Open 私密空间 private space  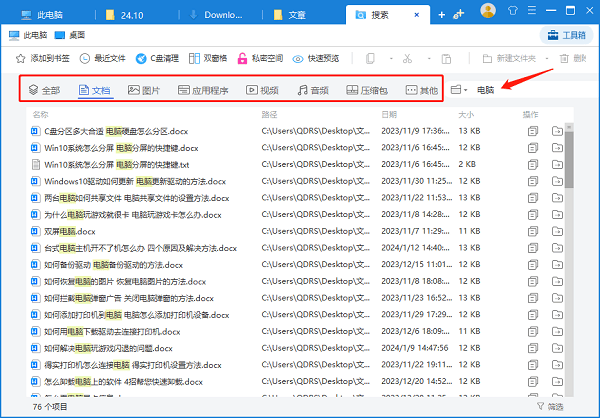pos(260,59)
